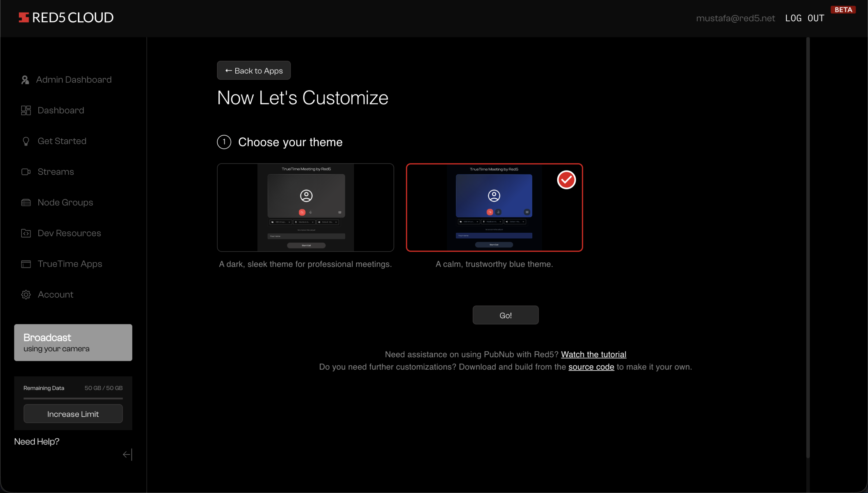Toggle the red checkmark on blue theme
Screen dimensions: 868x493
[566, 180]
